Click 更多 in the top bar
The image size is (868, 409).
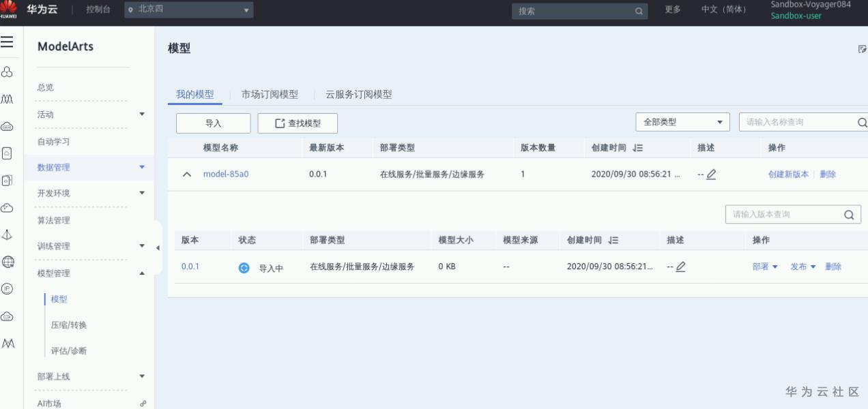(x=674, y=11)
